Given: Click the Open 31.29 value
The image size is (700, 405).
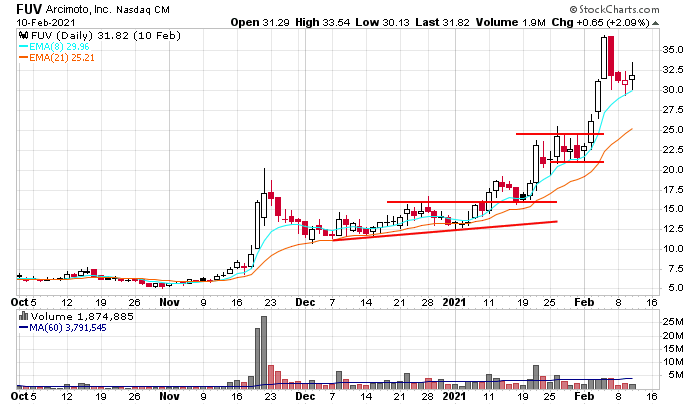Looking at the screenshot, I should coord(260,22).
